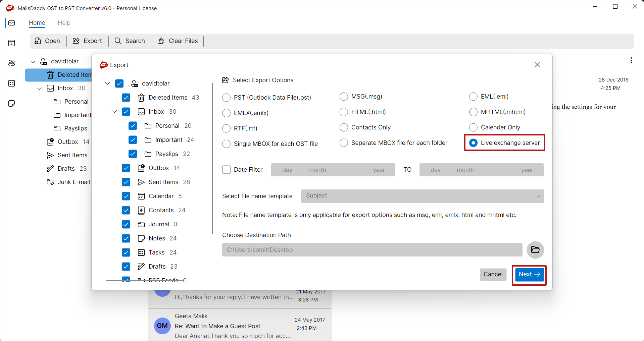The height and width of the screenshot is (341, 644).
Task: Click the destination path field
Action: click(372, 250)
